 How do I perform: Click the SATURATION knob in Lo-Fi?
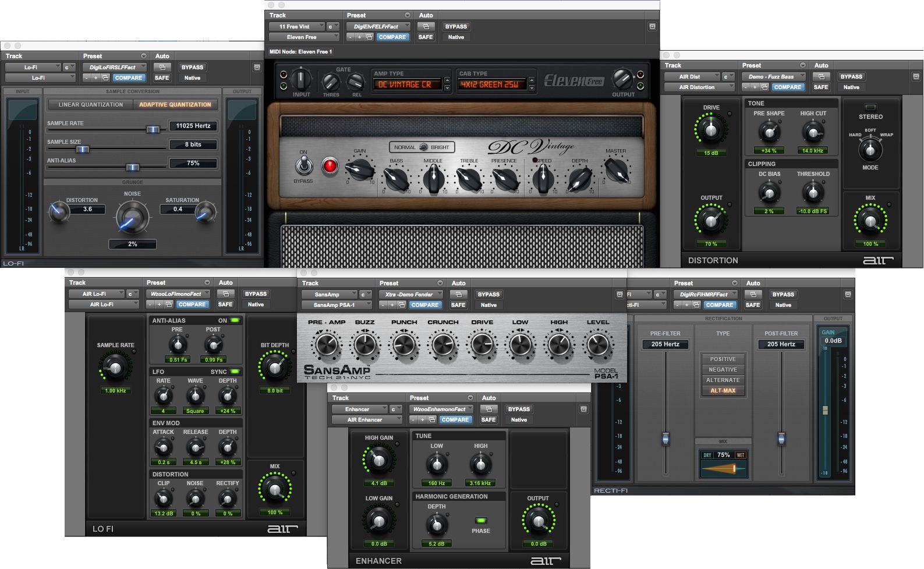point(205,213)
